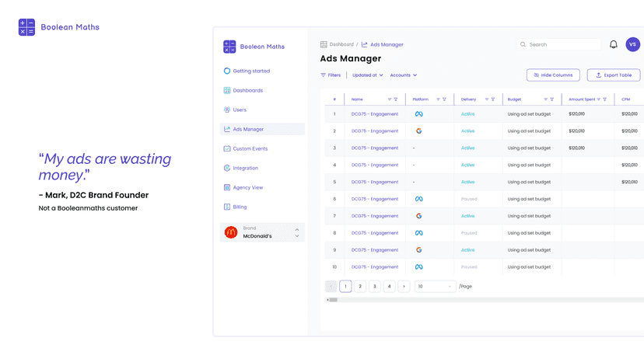Open Billing in sidebar
Image resolution: width=644 pixels, height=362 pixels.
235,207
